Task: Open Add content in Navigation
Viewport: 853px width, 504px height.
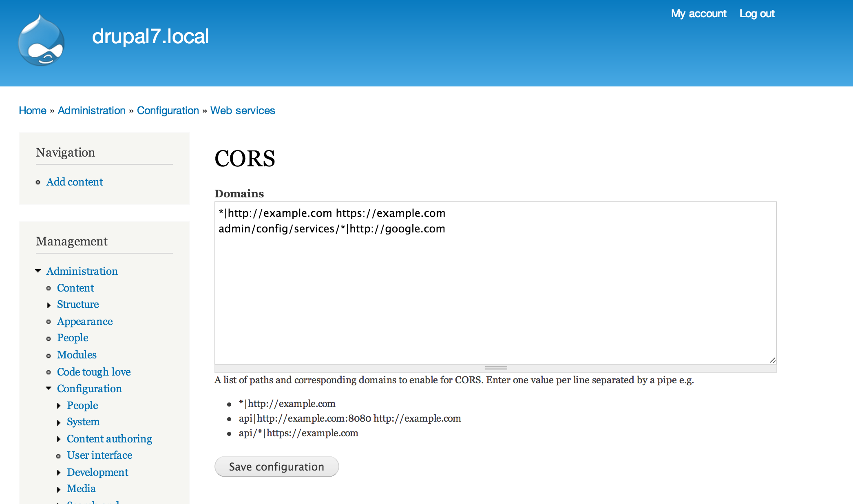Action: [75, 182]
